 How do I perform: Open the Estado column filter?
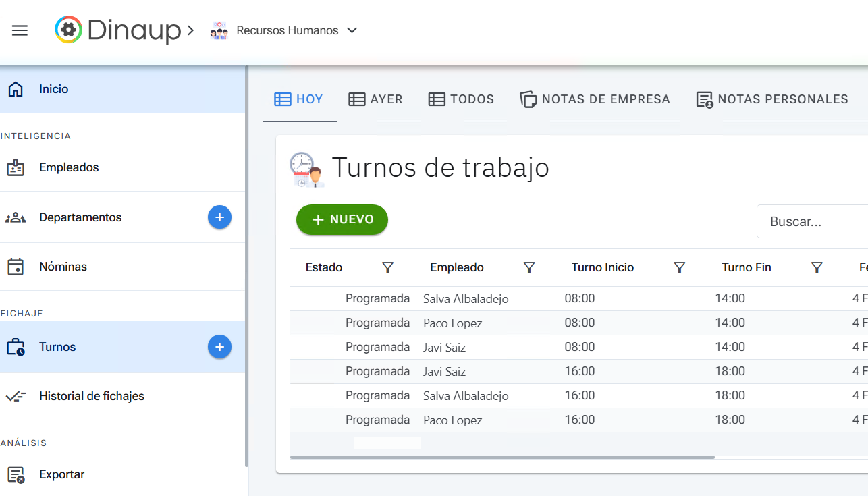387,267
